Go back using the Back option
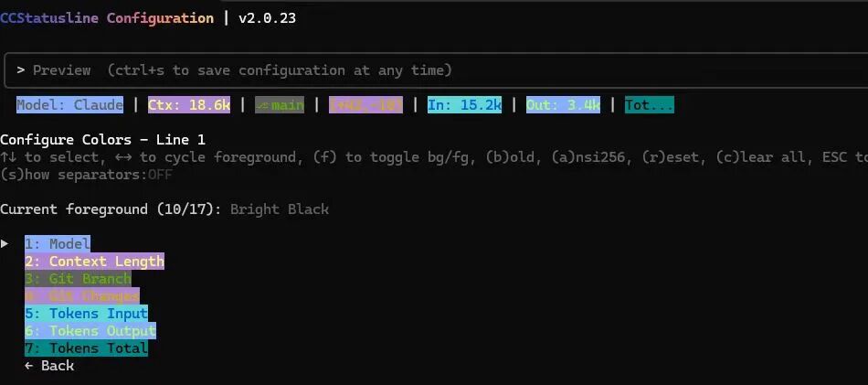This screenshot has width=868, height=385. [49, 366]
